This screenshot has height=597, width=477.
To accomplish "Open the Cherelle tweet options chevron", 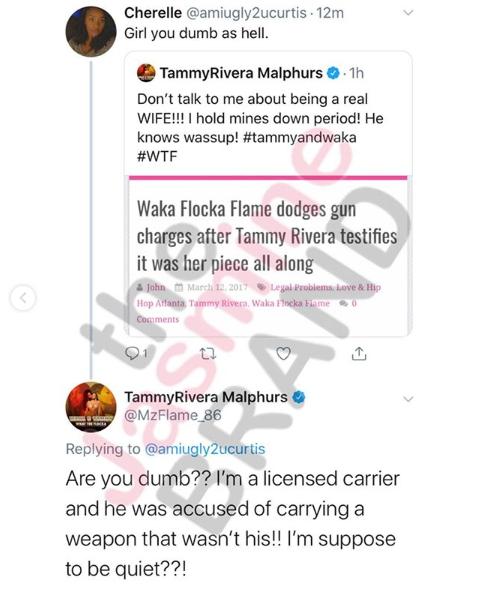I will point(408,13).
